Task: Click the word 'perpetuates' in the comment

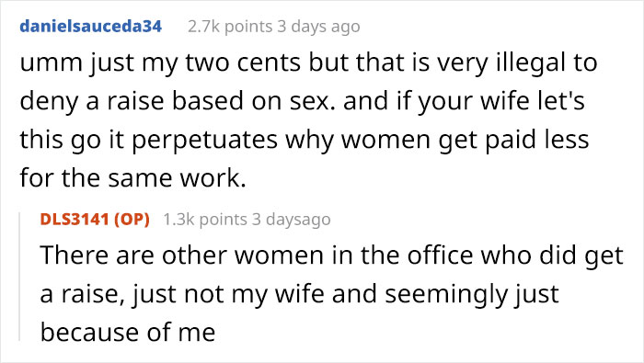Action: tap(205, 141)
